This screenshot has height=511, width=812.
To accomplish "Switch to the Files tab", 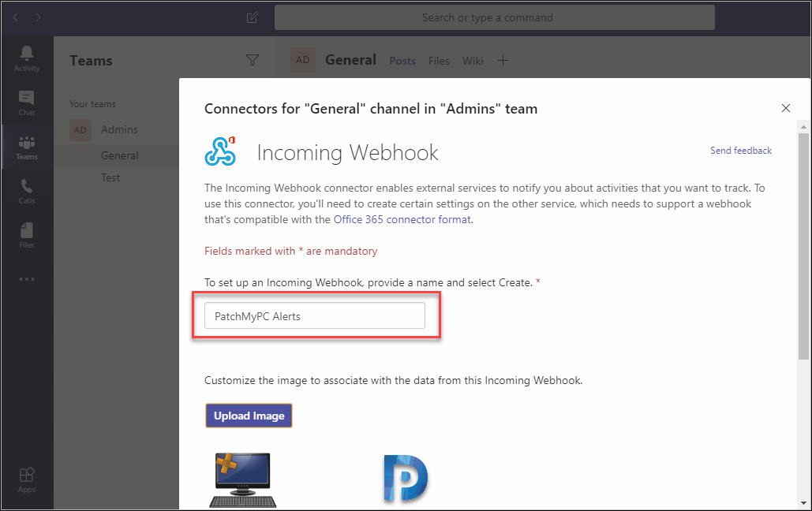I will [x=439, y=61].
